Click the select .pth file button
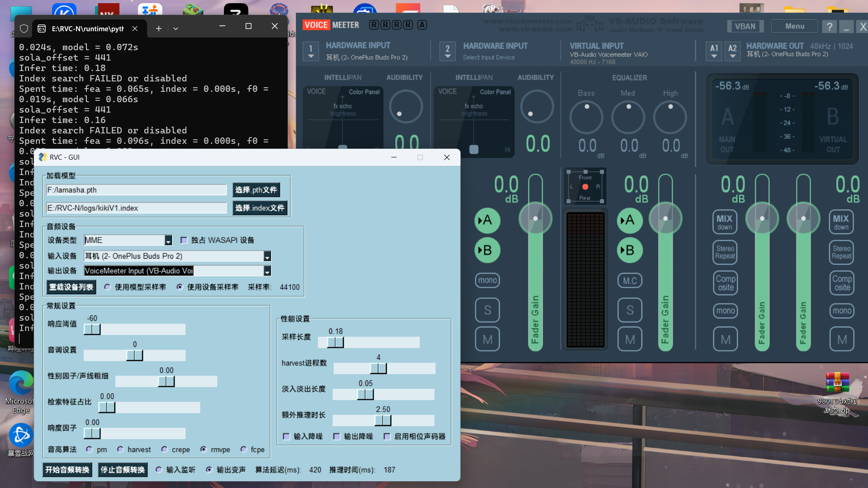Viewport: 868px width, 488px height. click(x=256, y=190)
